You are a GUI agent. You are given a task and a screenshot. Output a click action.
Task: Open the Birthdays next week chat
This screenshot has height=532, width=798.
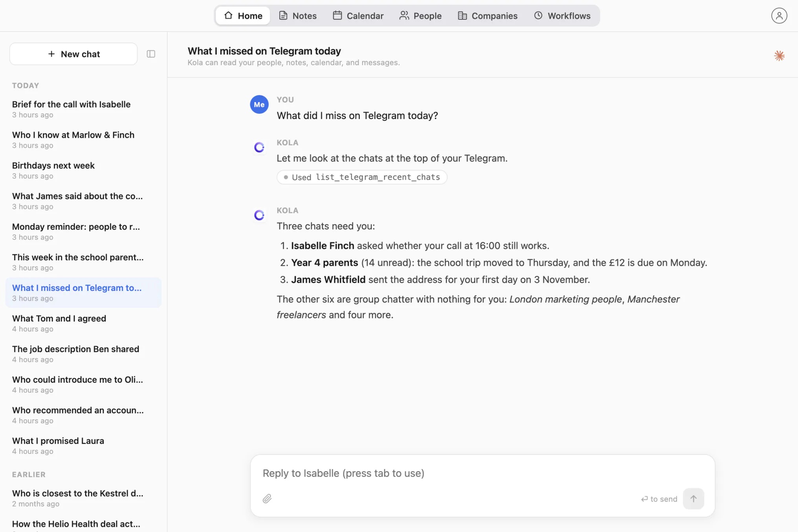pos(83,170)
